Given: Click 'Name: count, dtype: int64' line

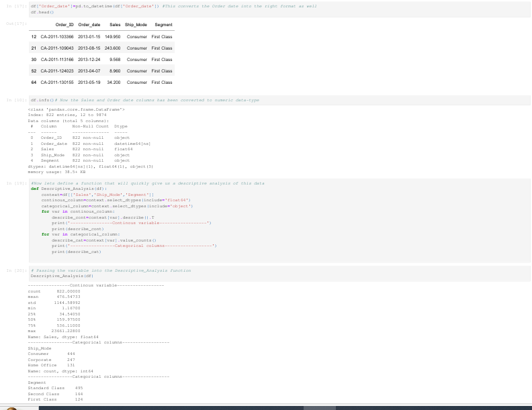Looking at the screenshot, I should [60, 371].
